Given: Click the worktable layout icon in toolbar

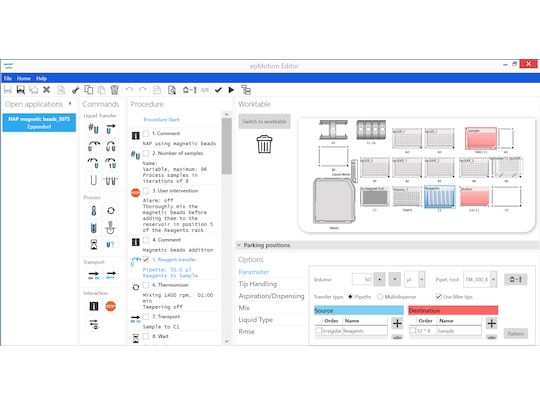Looking at the screenshot, I should click(246, 90).
